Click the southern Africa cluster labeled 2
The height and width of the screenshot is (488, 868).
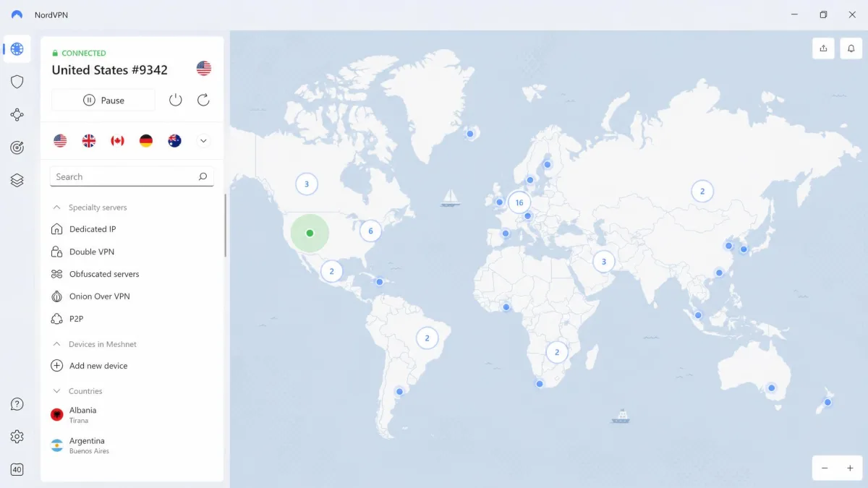(x=557, y=353)
